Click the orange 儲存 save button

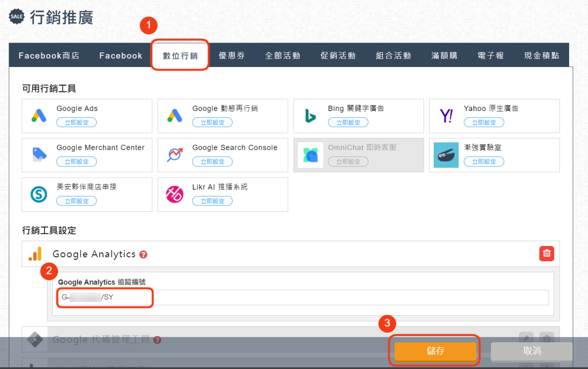pyautogui.click(x=435, y=351)
